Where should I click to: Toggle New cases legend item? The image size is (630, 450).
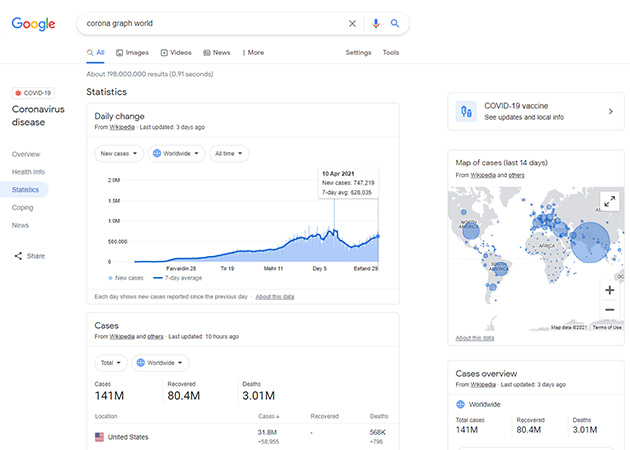tap(126, 278)
